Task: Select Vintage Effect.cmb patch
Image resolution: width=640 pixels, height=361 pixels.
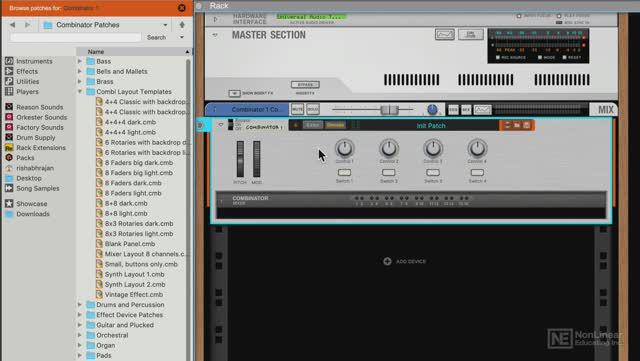Action: pyautogui.click(x=133, y=294)
